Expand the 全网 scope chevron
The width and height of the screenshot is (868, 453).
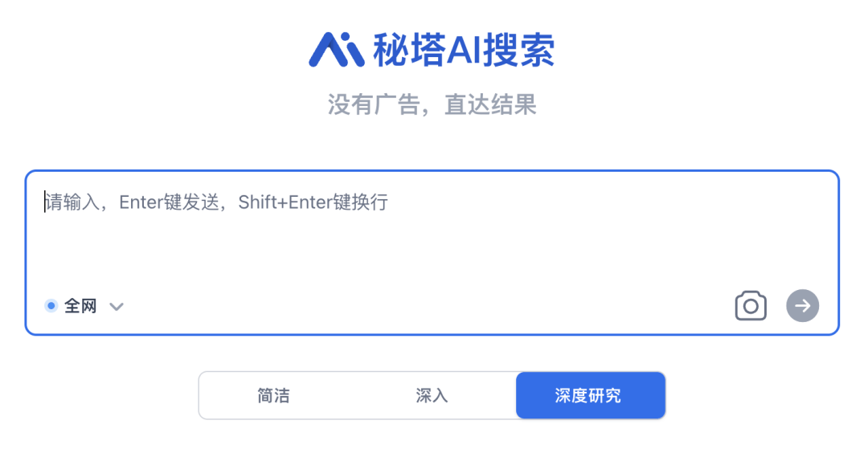pyautogui.click(x=117, y=307)
